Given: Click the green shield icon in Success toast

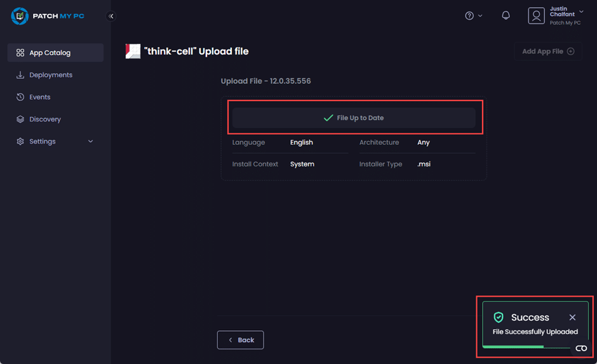Looking at the screenshot, I should (x=499, y=317).
